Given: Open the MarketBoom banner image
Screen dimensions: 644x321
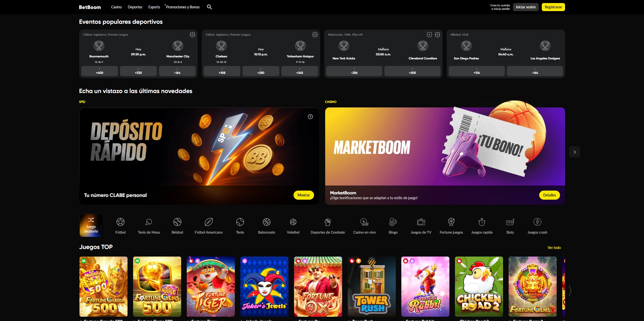Looking at the screenshot, I should tap(445, 147).
